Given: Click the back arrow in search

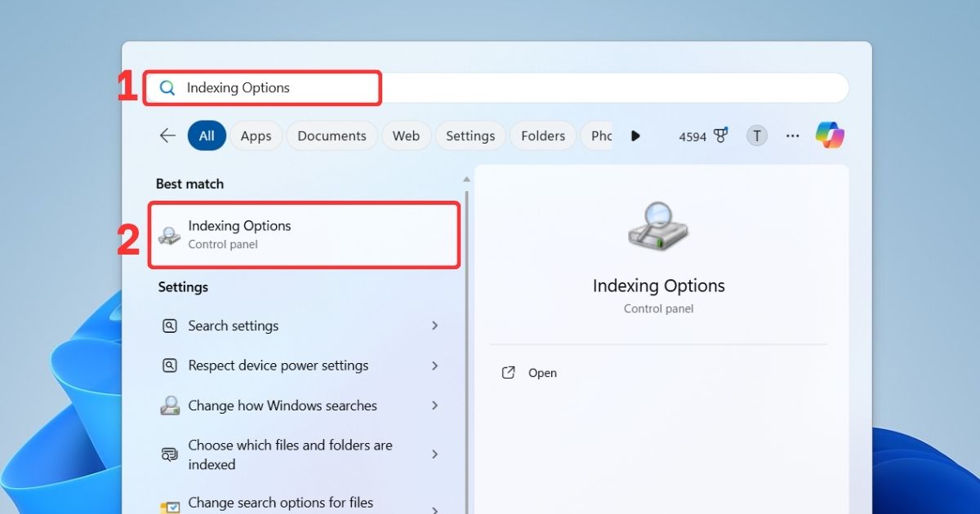Looking at the screenshot, I should (167, 135).
